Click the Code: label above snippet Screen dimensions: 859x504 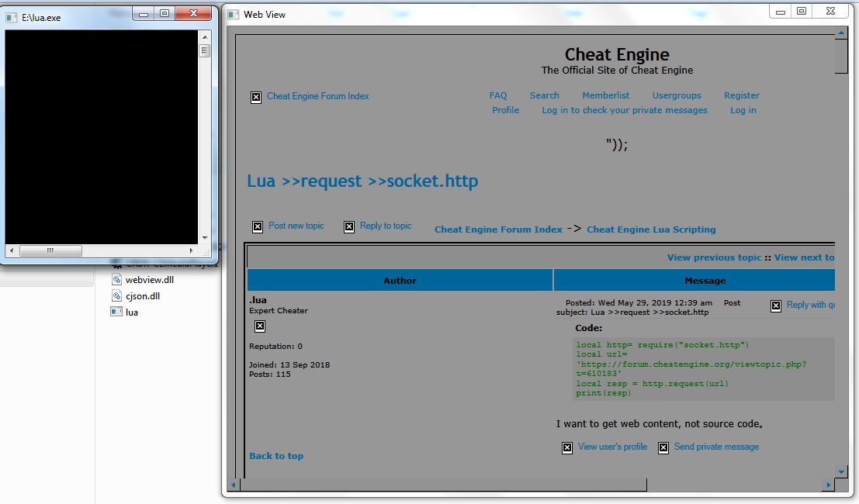588,328
